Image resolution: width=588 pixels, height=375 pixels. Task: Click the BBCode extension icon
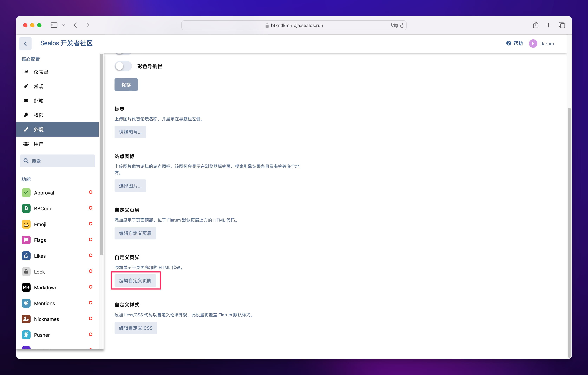pos(26,208)
